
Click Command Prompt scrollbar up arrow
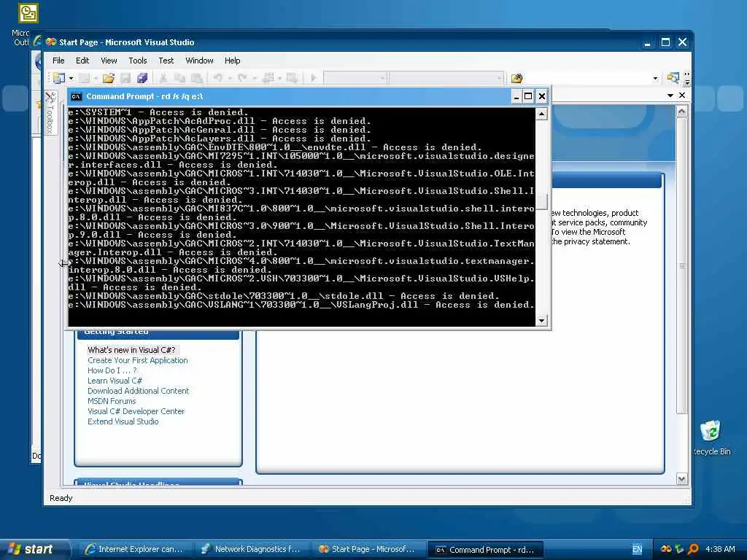coord(541,114)
